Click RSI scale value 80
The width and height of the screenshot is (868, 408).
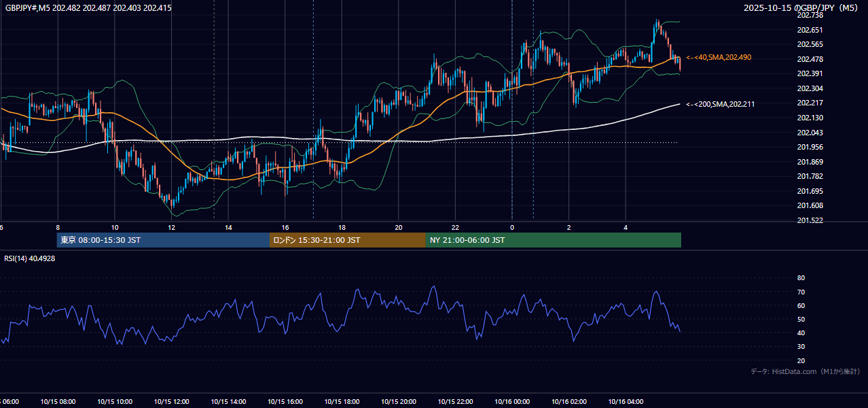[801, 278]
